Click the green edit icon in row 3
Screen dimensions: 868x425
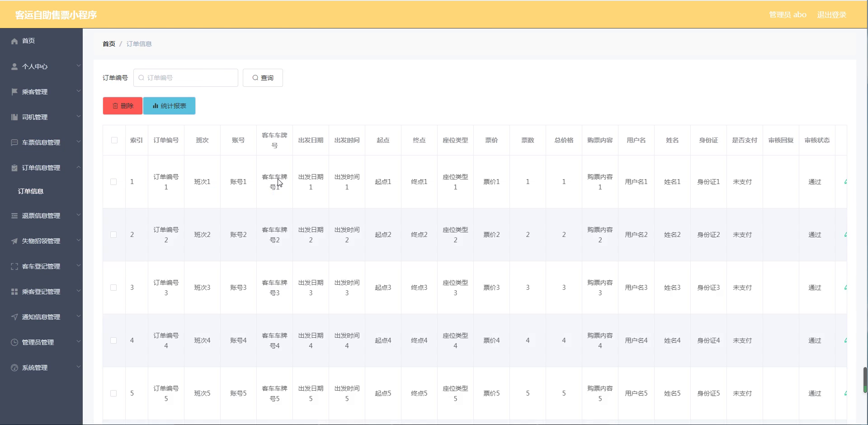[845, 288]
